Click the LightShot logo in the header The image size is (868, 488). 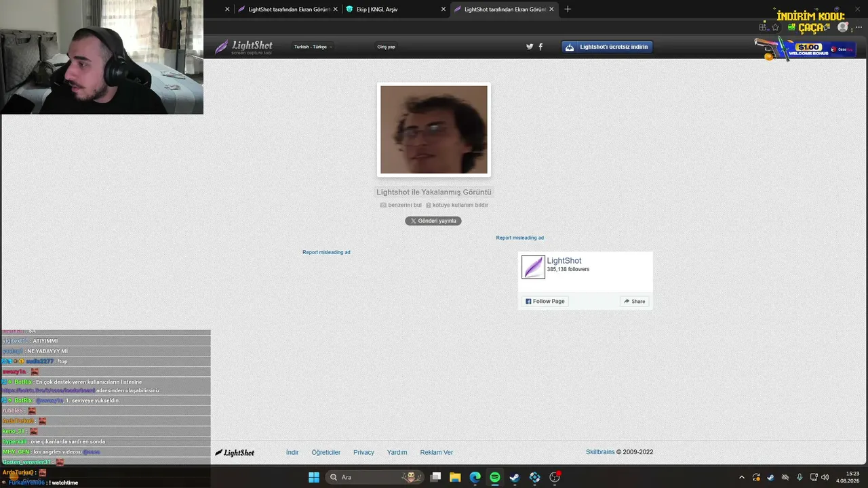coord(244,47)
